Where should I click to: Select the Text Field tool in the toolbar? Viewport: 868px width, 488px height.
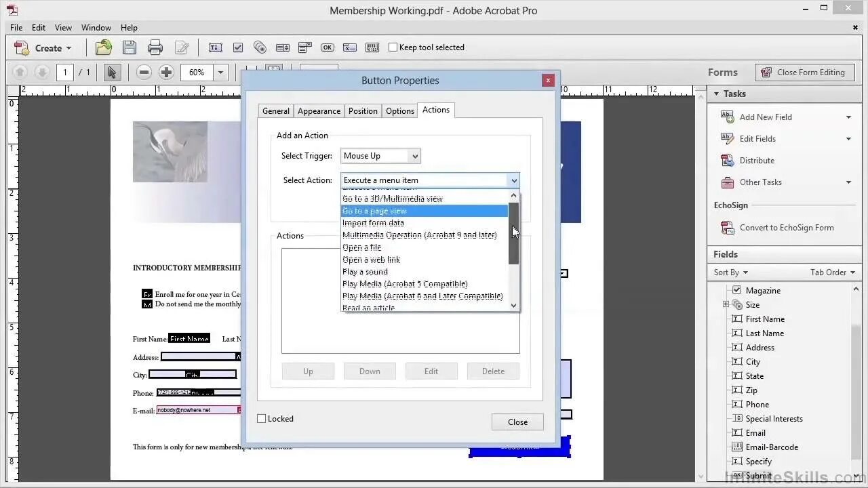click(x=216, y=47)
